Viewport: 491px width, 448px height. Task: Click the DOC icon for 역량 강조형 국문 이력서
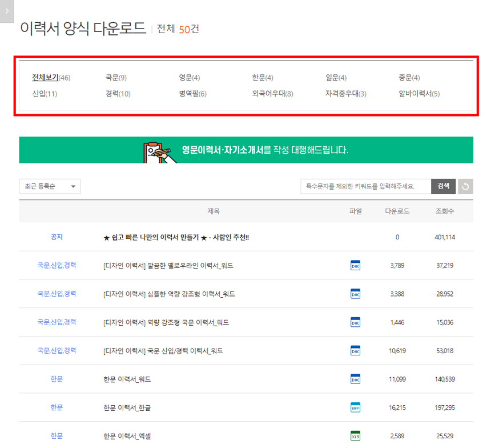[x=355, y=322]
